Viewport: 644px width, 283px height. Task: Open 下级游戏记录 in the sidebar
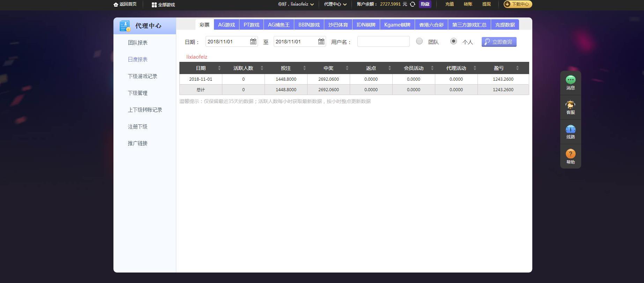(x=143, y=76)
